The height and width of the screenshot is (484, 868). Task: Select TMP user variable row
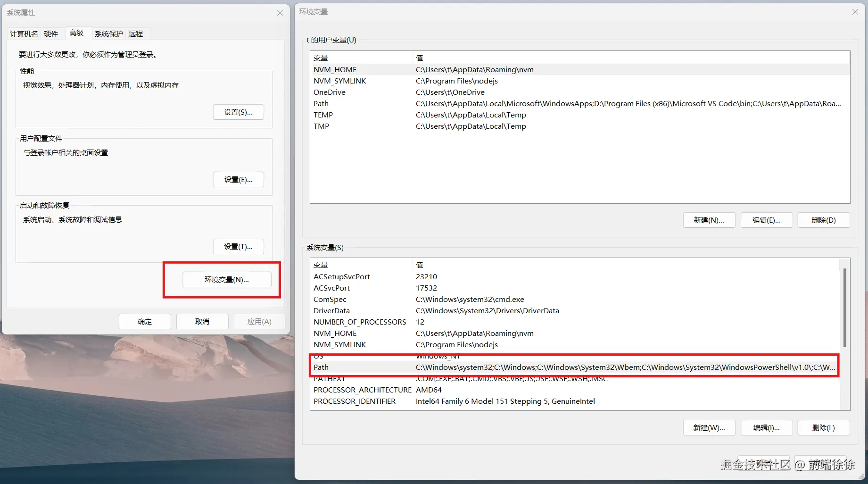click(580, 126)
